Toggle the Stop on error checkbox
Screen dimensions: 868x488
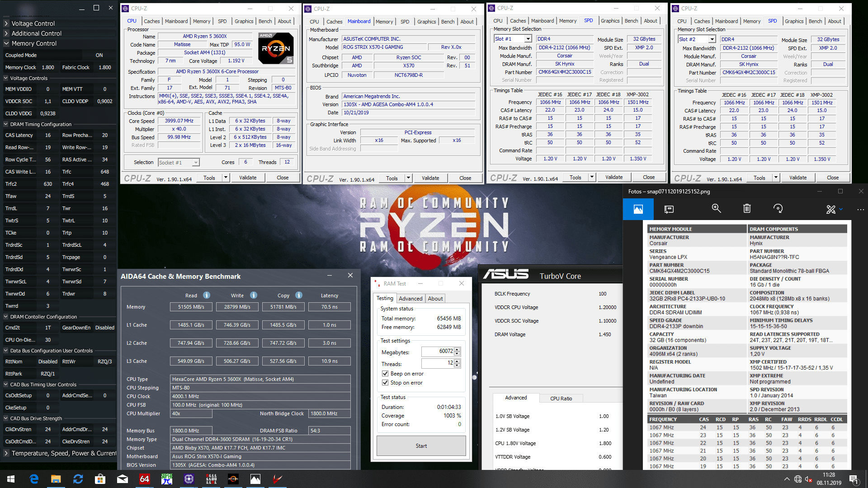pos(385,383)
